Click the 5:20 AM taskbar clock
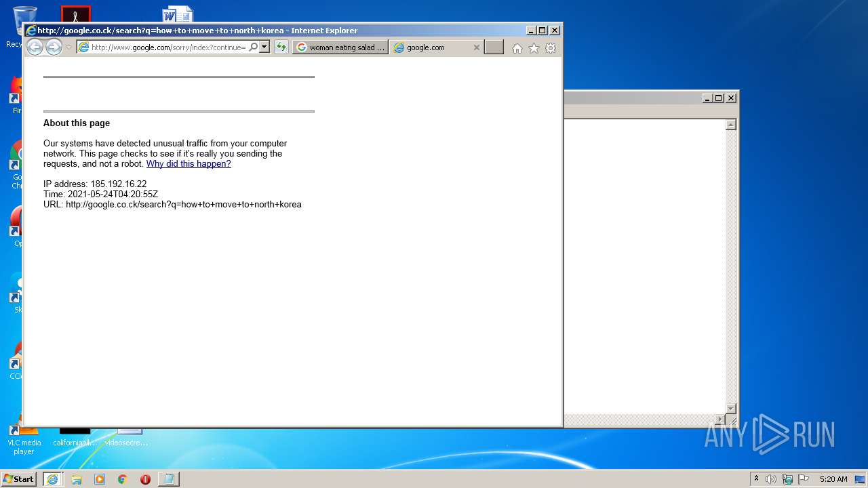 click(833, 479)
